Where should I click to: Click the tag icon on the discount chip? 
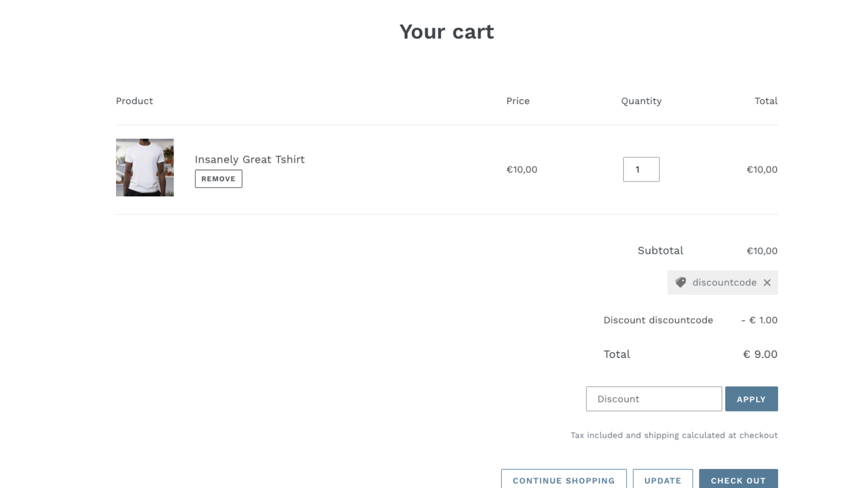coord(681,282)
